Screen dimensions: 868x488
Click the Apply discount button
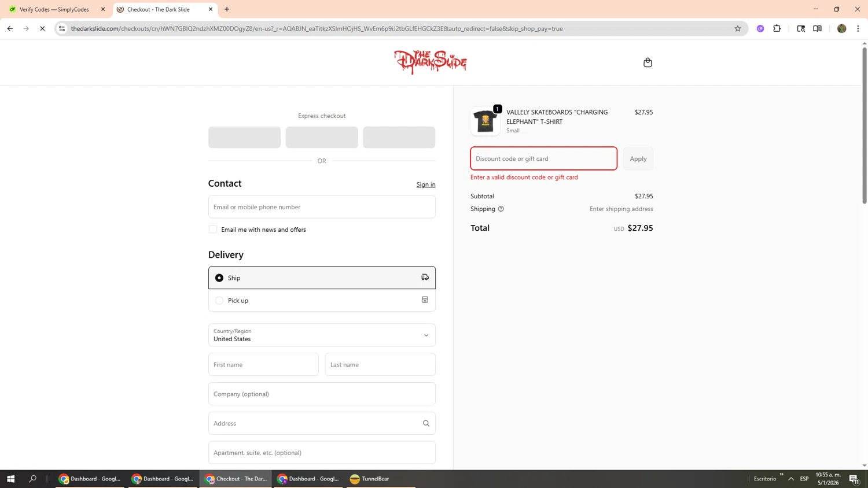pos(638,158)
